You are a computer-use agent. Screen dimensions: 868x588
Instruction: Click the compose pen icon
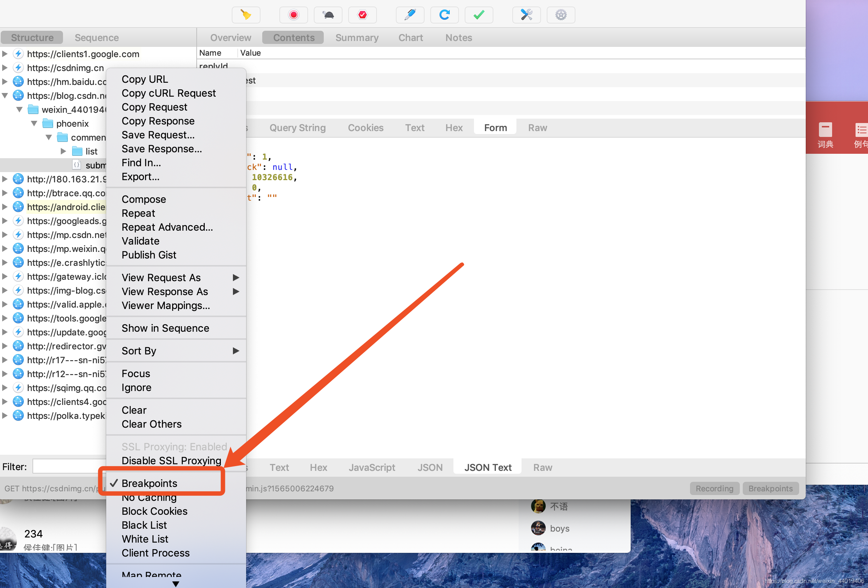410,15
